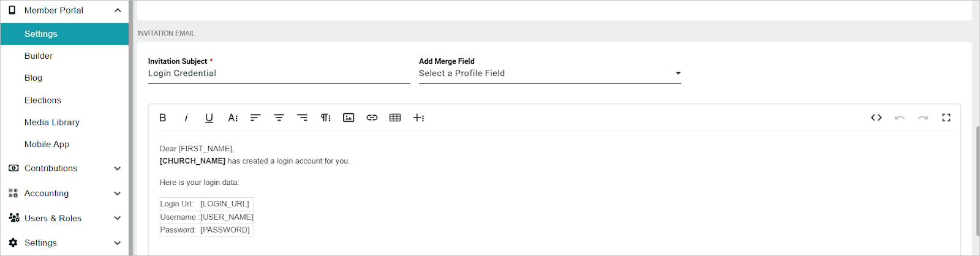Image resolution: width=980 pixels, height=256 pixels.
Task: Apply italic formatting
Action: tap(186, 118)
